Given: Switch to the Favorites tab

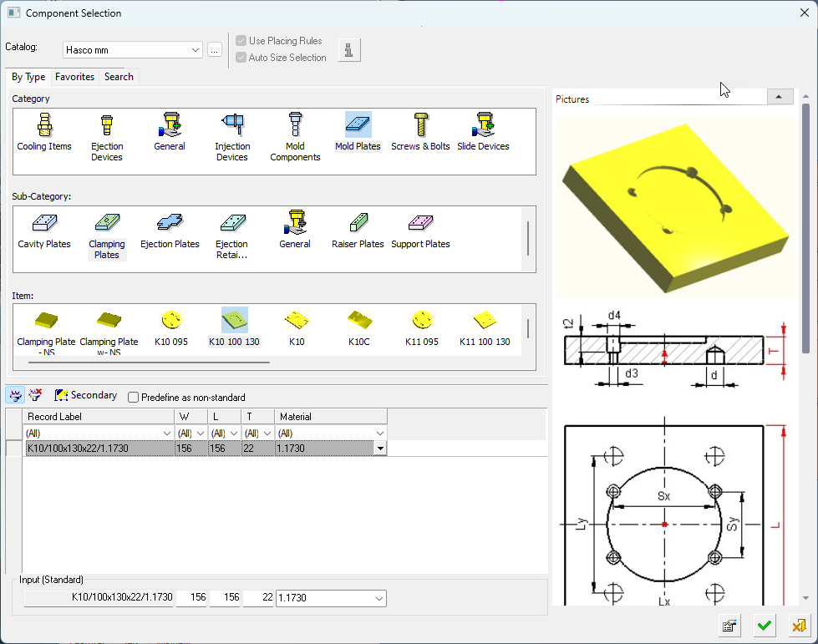Looking at the screenshot, I should pyautogui.click(x=74, y=77).
